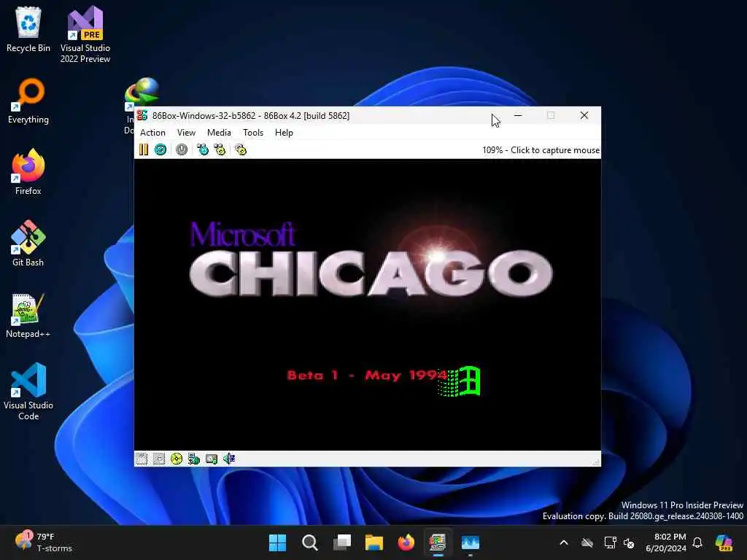Click the cloud sync tray icon
The width and height of the screenshot is (747, 560).
(587, 542)
